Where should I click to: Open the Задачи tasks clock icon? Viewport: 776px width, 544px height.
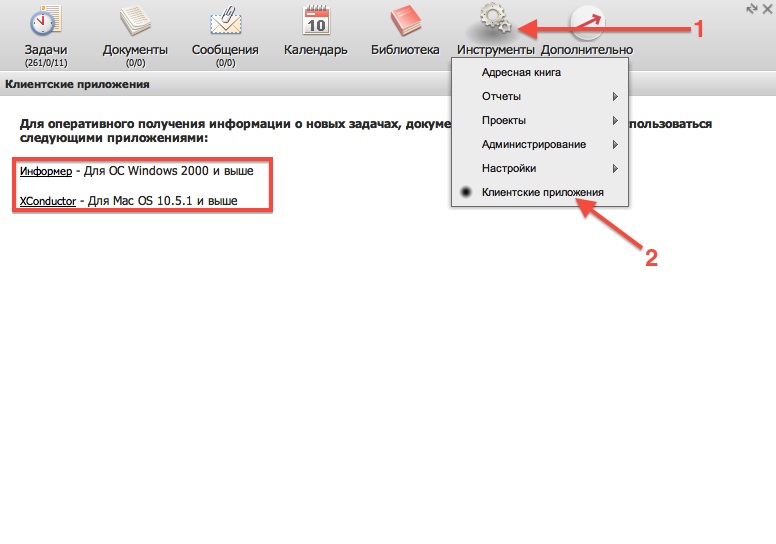tap(42, 21)
